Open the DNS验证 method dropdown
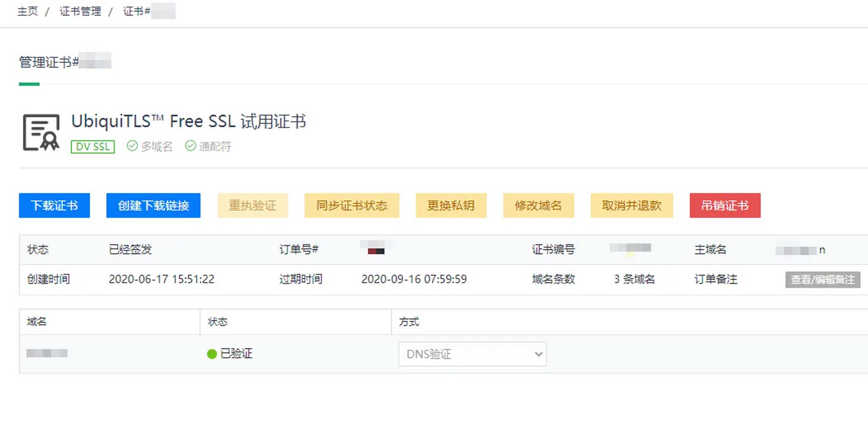868x425 pixels. pos(472,354)
